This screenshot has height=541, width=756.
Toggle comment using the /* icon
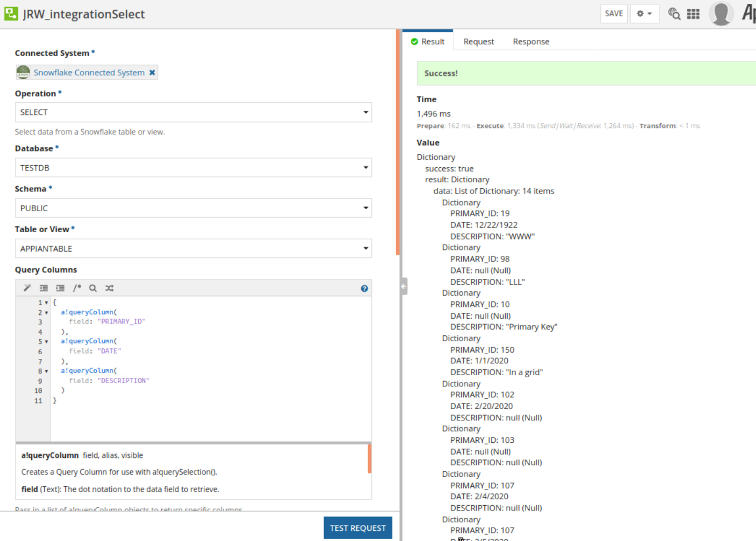77,288
